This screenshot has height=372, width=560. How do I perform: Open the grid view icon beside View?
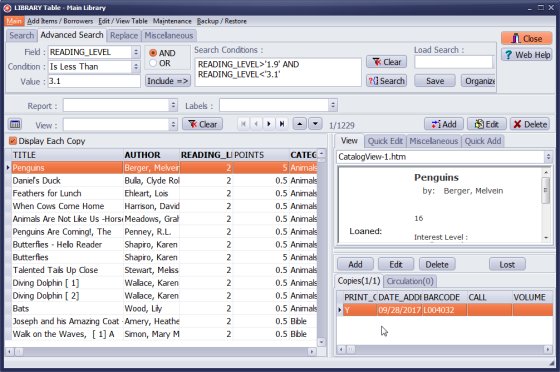point(15,124)
